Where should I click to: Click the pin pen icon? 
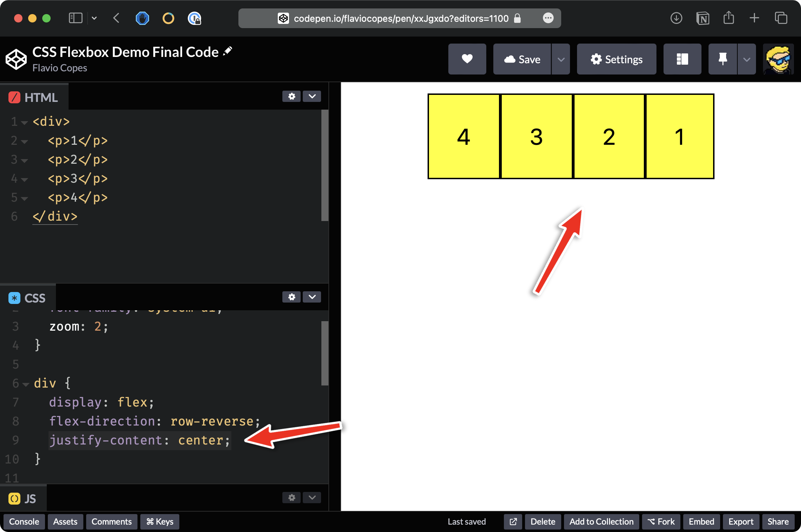[x=723, y=59]
